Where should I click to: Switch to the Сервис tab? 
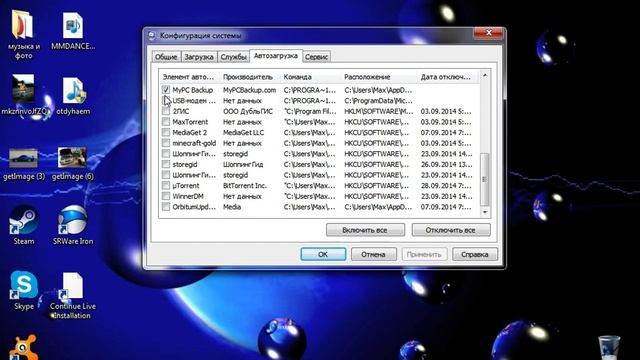coord(316,57)
